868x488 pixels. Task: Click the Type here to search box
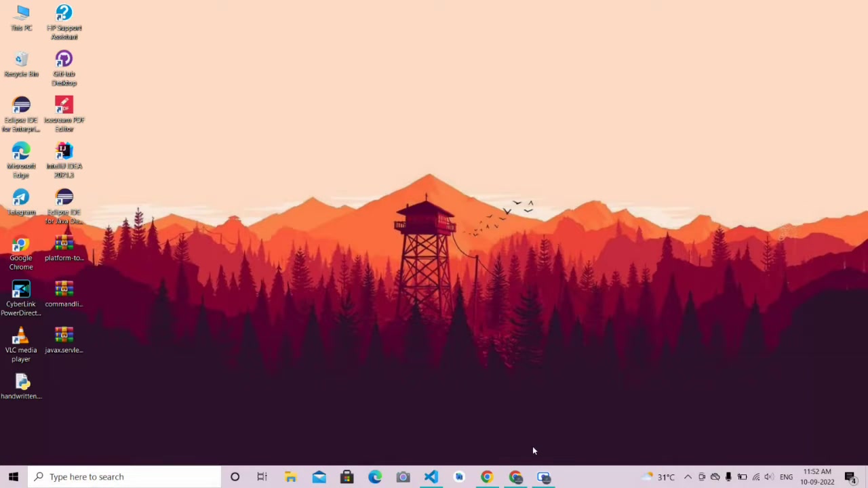pyautogui.click(x=125, y=476)
